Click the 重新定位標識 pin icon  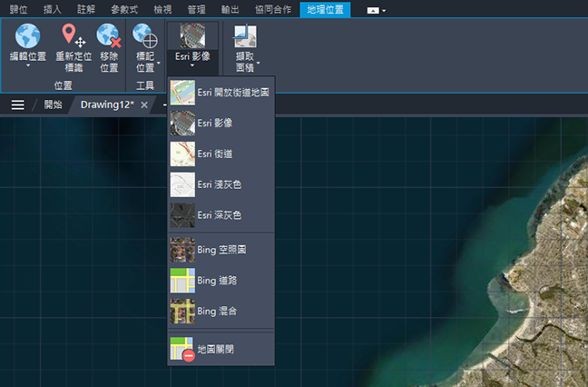pyautogui.click(x=73, y=35)
